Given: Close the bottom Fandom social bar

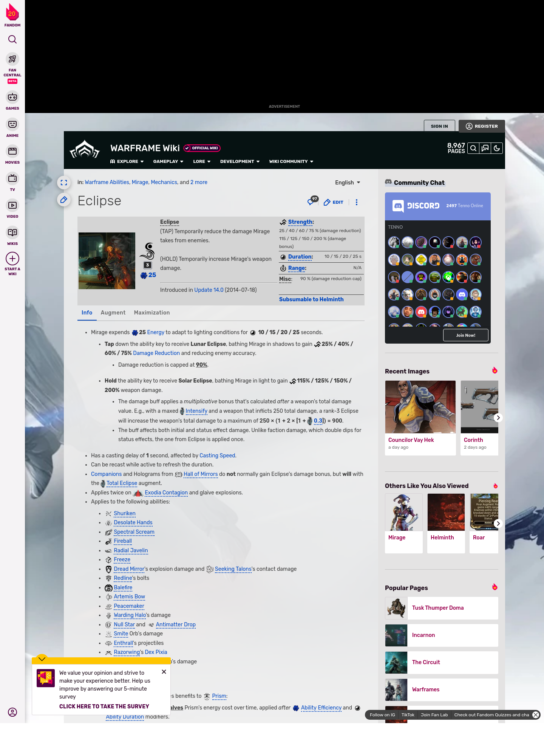Looking at the screenshot, I should (x=536, y=715).
